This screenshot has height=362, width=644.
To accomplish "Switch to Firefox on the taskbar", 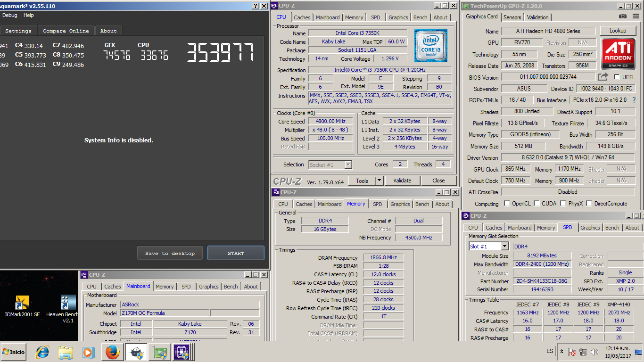I will 112,352.
